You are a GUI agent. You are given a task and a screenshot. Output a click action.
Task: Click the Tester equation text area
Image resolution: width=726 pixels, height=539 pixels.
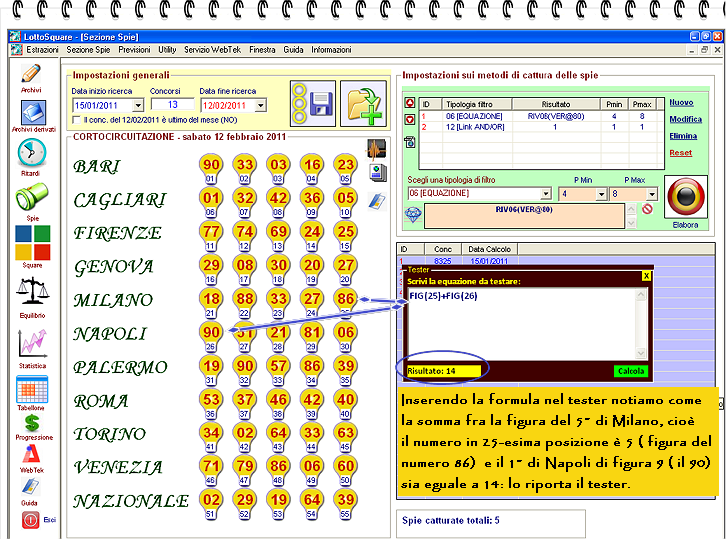[522, 324]
